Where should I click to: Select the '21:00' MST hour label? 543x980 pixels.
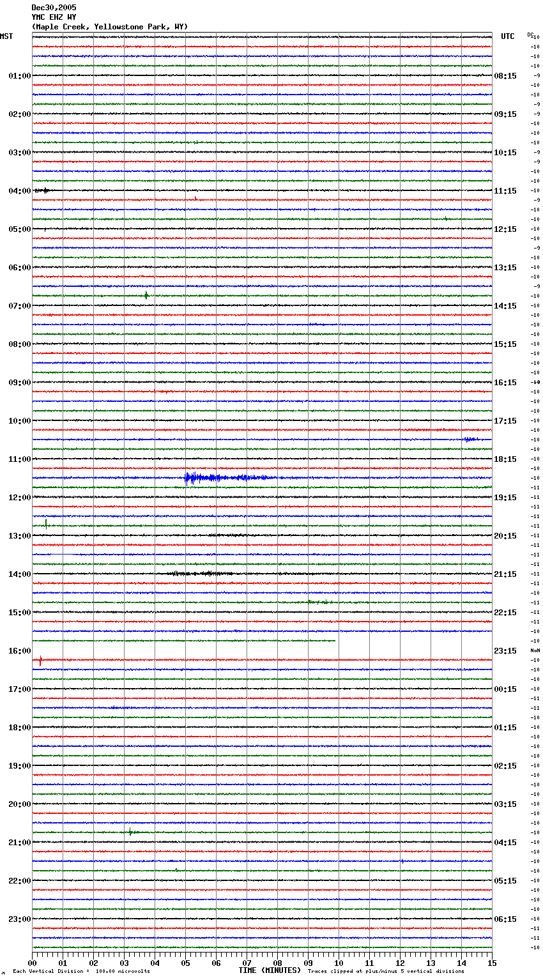pos(20,843)
